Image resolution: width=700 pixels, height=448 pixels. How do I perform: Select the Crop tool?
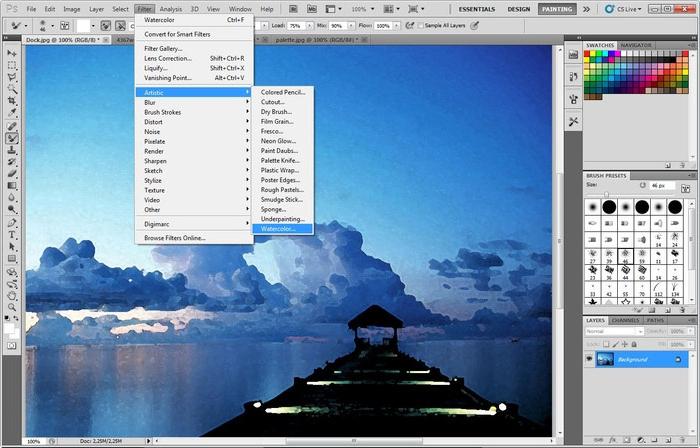pos(12,101)
